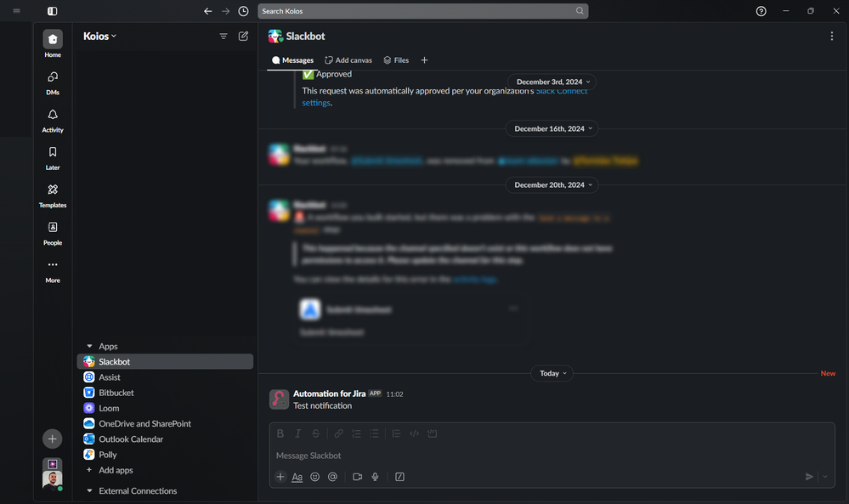
Task: Select Slackbot in the Apps list
Action: (165, 361)
